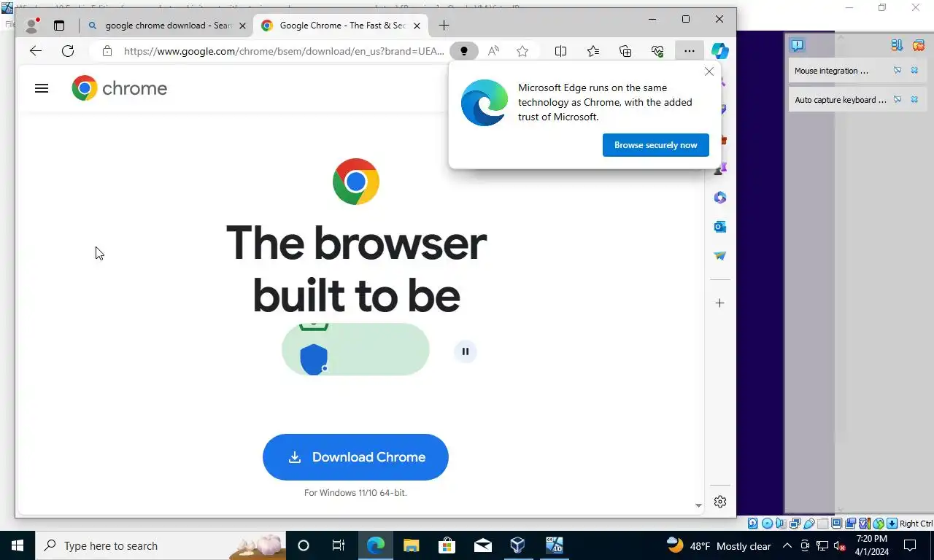Viewport: 934px width, 560px height.
Task: Open Task View from the taskbar
Action: (x=339, y=545)
